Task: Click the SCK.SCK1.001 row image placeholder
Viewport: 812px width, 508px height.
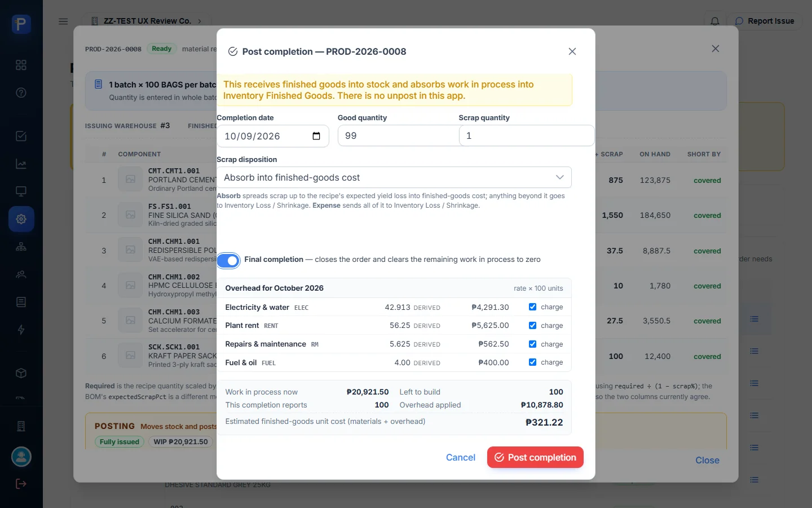Action: (130, 356)
